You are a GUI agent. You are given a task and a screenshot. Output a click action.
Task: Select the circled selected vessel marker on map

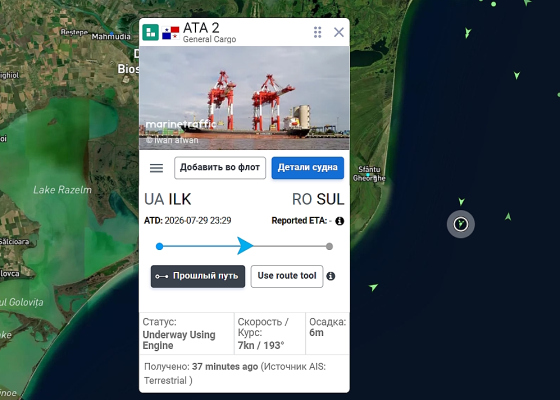coord(461,224)
